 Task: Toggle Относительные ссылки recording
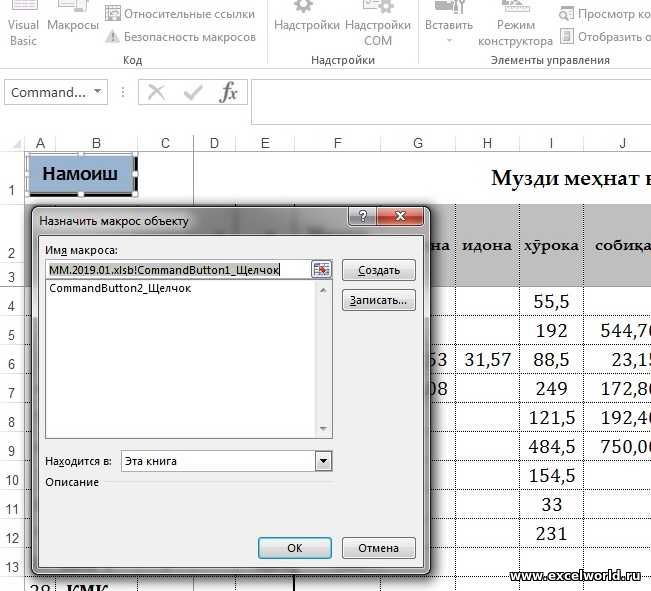[x=180, y=13]
